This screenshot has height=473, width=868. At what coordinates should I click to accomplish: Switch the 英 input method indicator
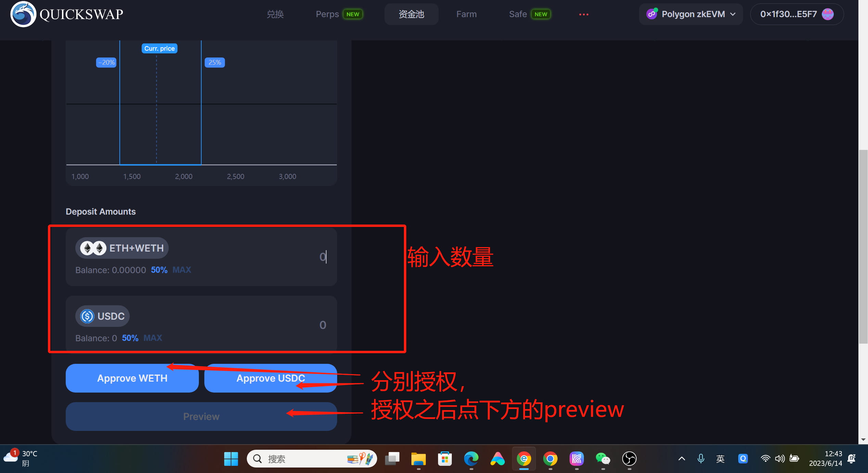(x=720, y=459)
